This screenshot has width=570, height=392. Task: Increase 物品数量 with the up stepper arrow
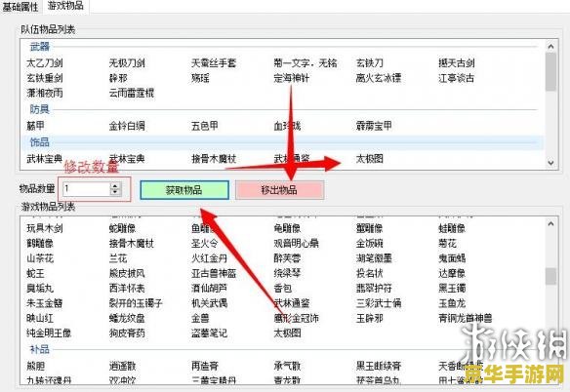[x=115, y=185]
